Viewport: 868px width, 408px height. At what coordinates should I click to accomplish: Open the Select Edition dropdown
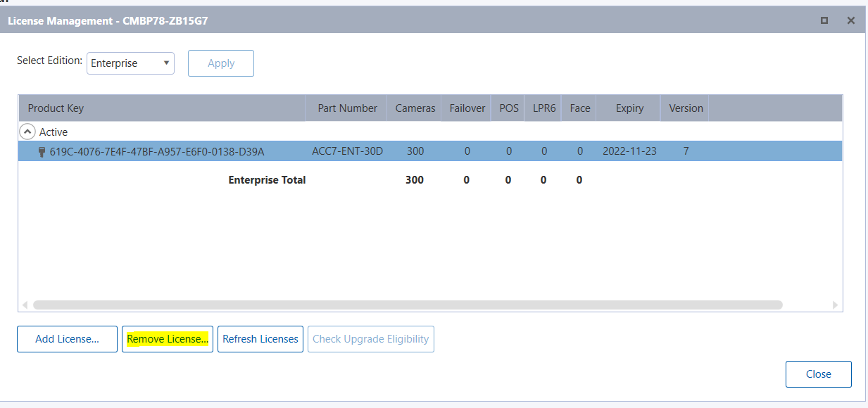coord(130,63)
